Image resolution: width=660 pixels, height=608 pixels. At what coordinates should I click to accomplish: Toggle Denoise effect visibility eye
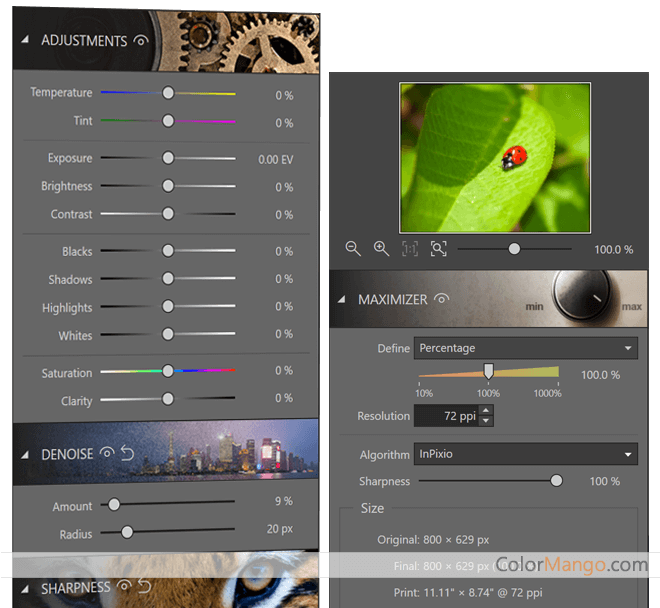(x=107, y=454)
